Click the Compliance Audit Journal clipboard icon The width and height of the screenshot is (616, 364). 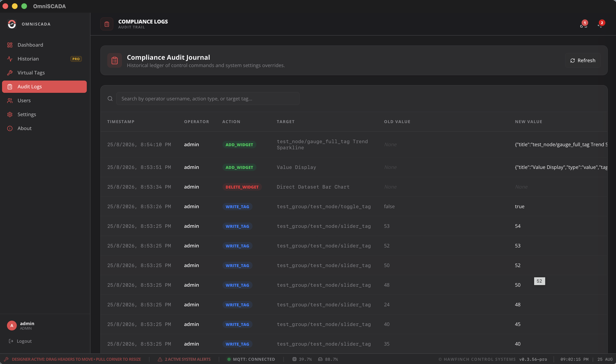[115, 60]
